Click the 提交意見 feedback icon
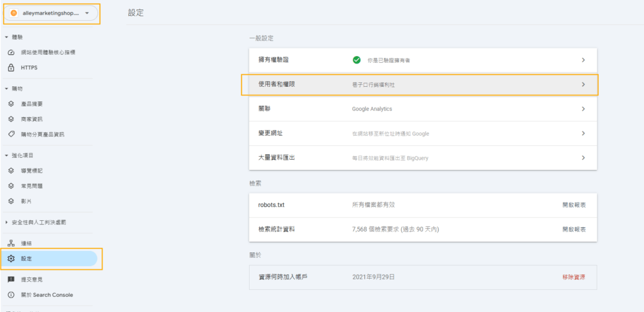The height and width of the screenshot is (312, 644). pyautogui.click(x=11, y=279)
